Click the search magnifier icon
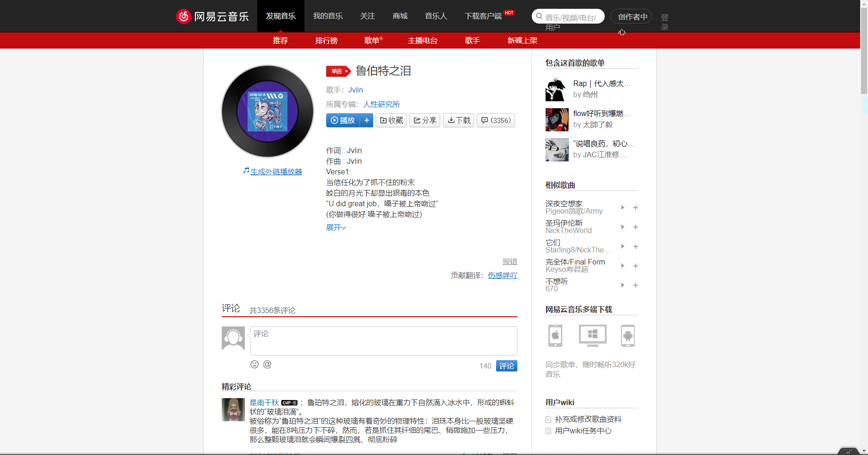The height and width of the screenshot is (455, 868). (539, 16)
